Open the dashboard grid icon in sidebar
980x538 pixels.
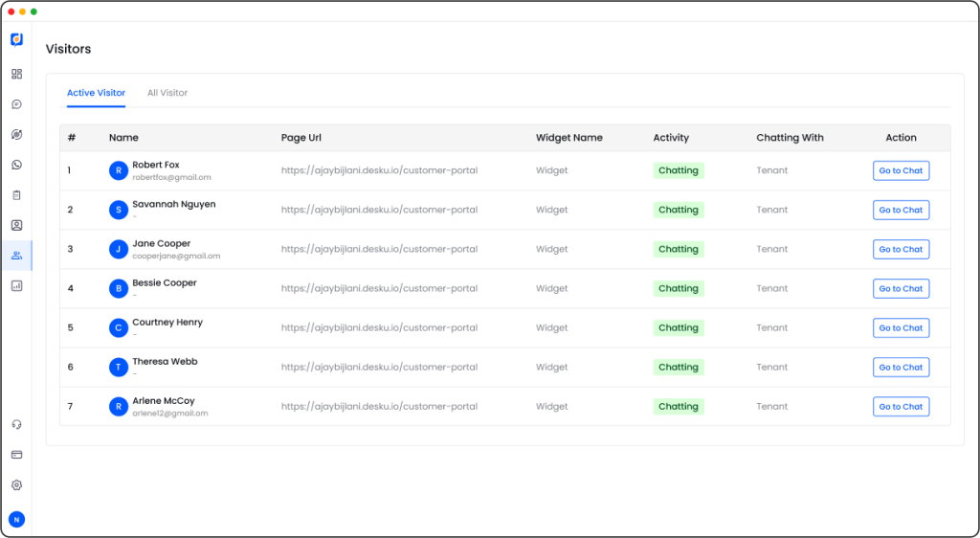pyautogui.click(x=17, y=74)
